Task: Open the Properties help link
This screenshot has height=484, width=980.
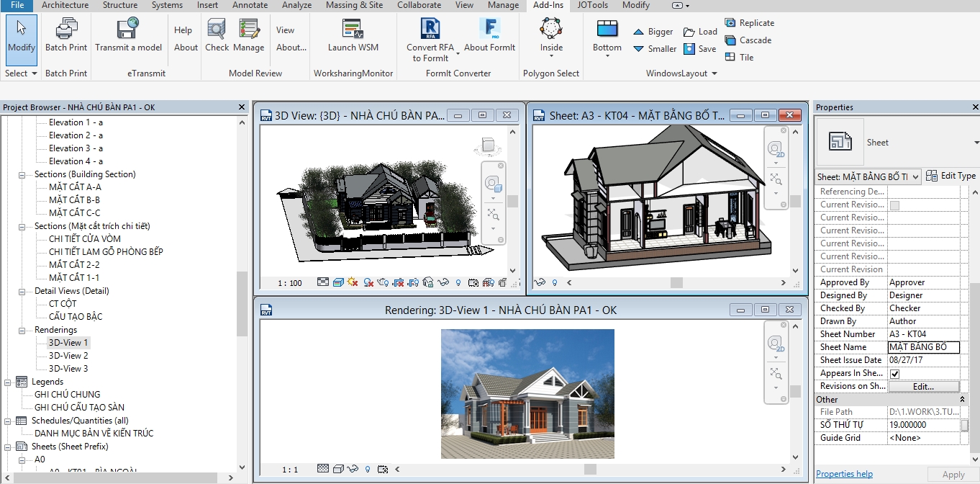Action: pyautogui.click(x=844, y=474)
